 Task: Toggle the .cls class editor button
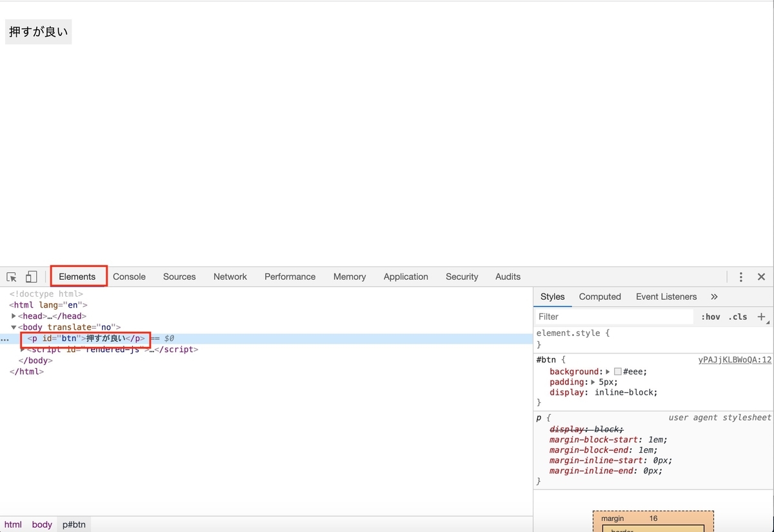[738, 317]
